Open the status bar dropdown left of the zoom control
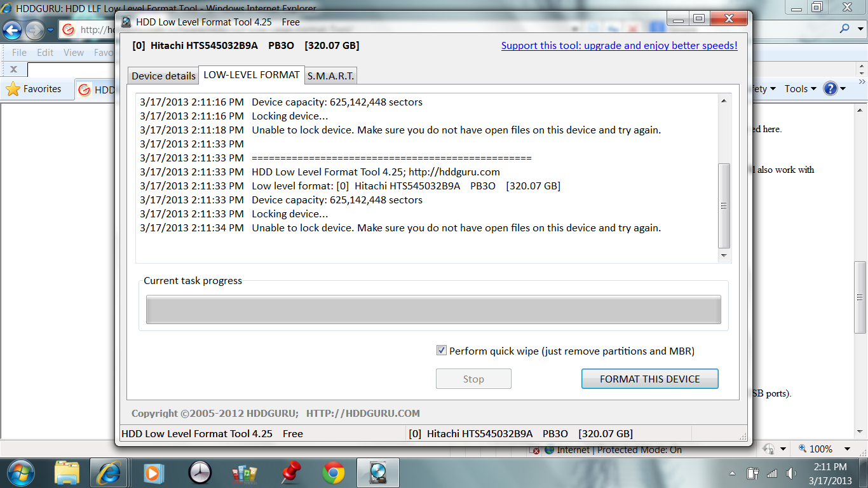This screenshot has height=488, width=868. (783, 449)
